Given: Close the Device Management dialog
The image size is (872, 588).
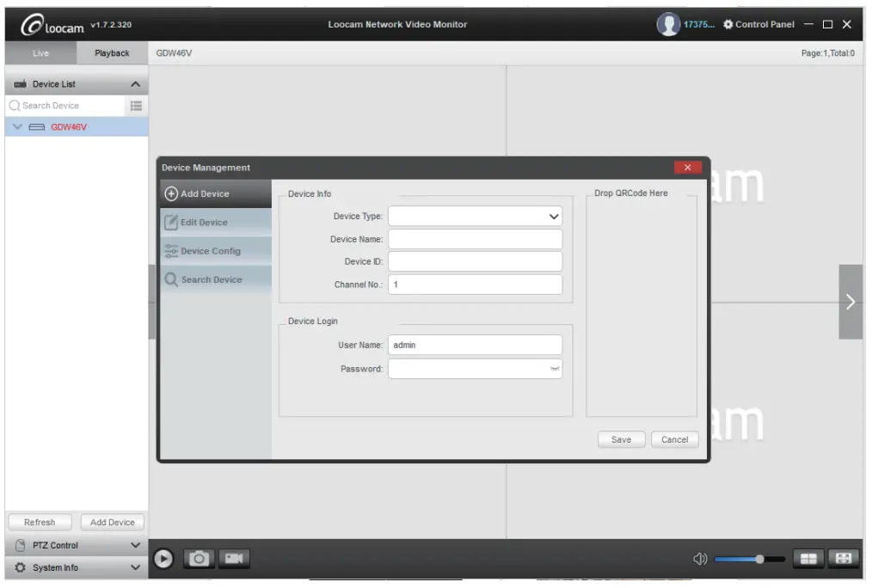Looking at the screenshot, I should (687, 168).
